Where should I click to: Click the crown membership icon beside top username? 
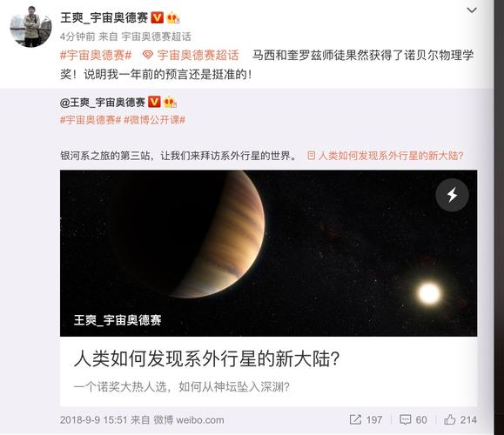point(173,17)
